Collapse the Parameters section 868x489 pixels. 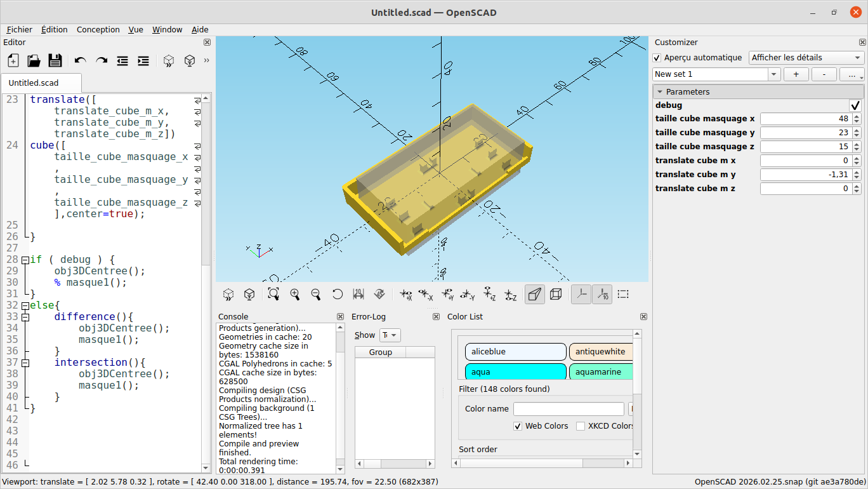[659, 92]
